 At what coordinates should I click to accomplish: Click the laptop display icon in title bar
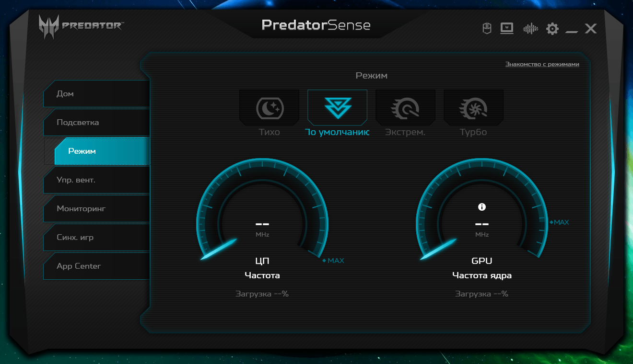tap(507, 29)
